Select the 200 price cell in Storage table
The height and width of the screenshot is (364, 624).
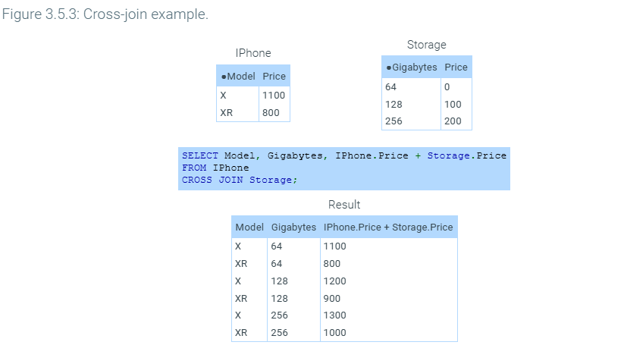pyautogui.click(x=453, y=121)
